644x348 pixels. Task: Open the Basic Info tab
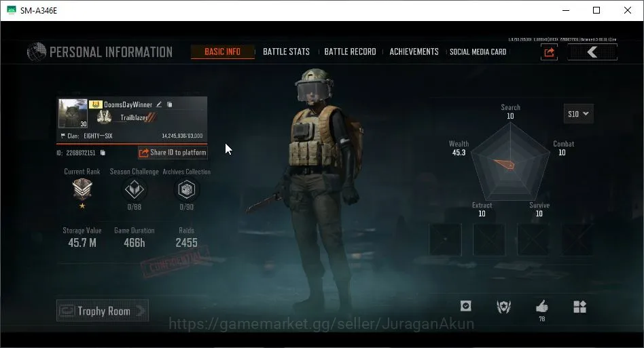223,52
